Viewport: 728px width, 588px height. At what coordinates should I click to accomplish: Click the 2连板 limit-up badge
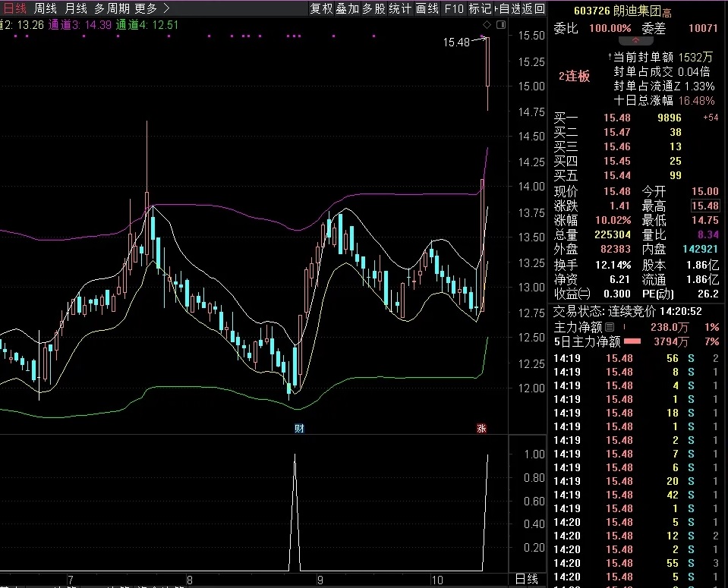(x=574, y=76)
